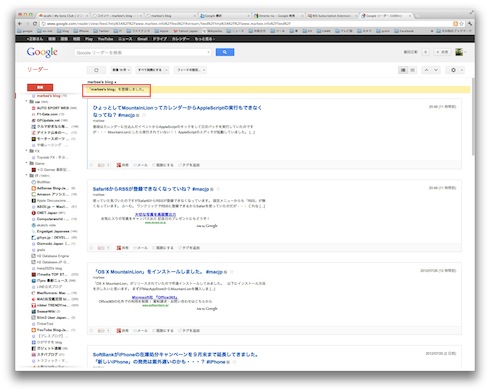
Task: Star the first article about AppleScript
Action: (91, 165)
